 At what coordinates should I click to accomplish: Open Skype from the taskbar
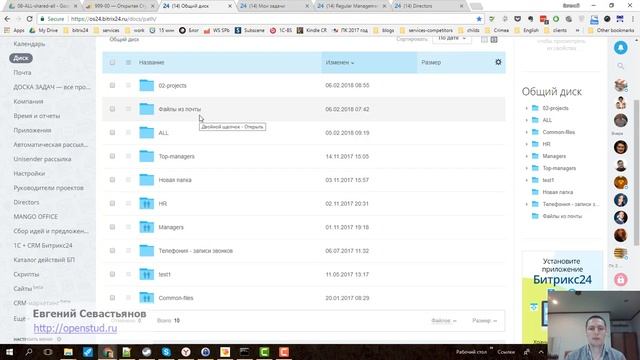tap(166, 352)
